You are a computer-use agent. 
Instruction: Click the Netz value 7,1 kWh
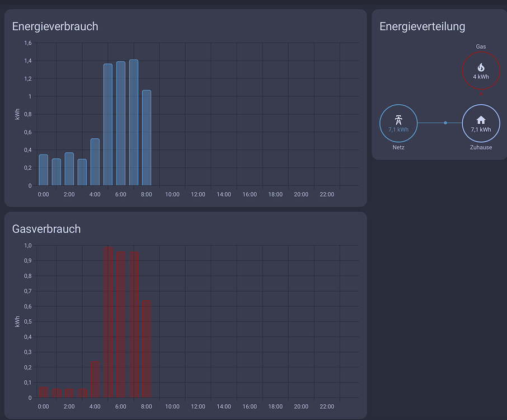coord(398,129)
